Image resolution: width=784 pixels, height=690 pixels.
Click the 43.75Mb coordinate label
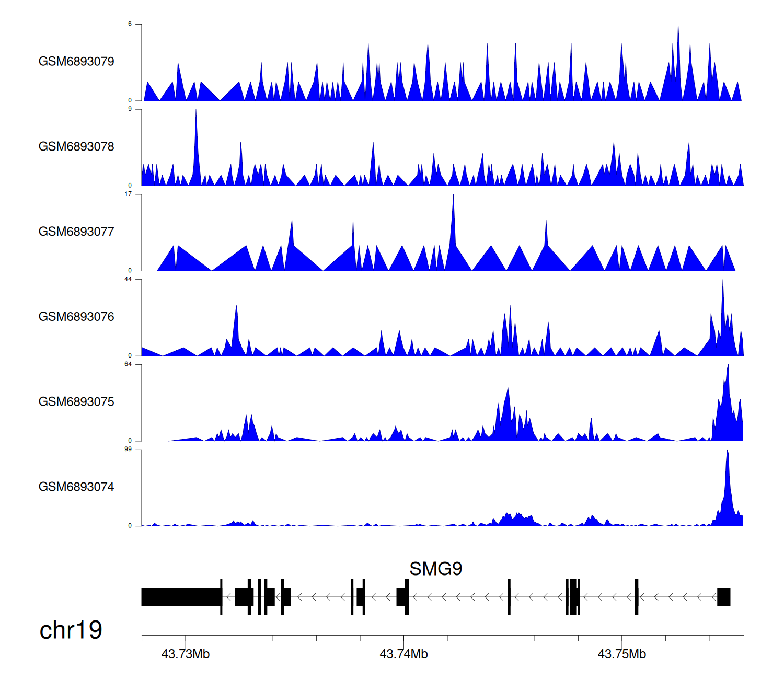click(622, 654)
